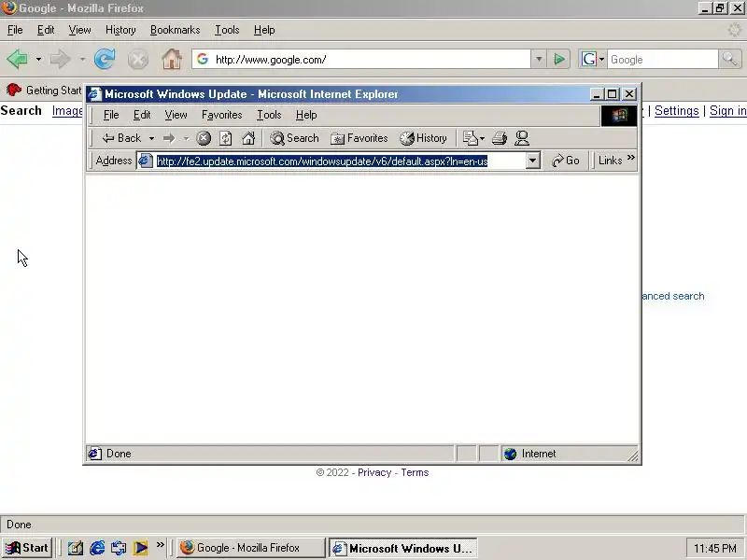Open Firefox Help menu
The image size is (747, 560).
pos(264,30)
